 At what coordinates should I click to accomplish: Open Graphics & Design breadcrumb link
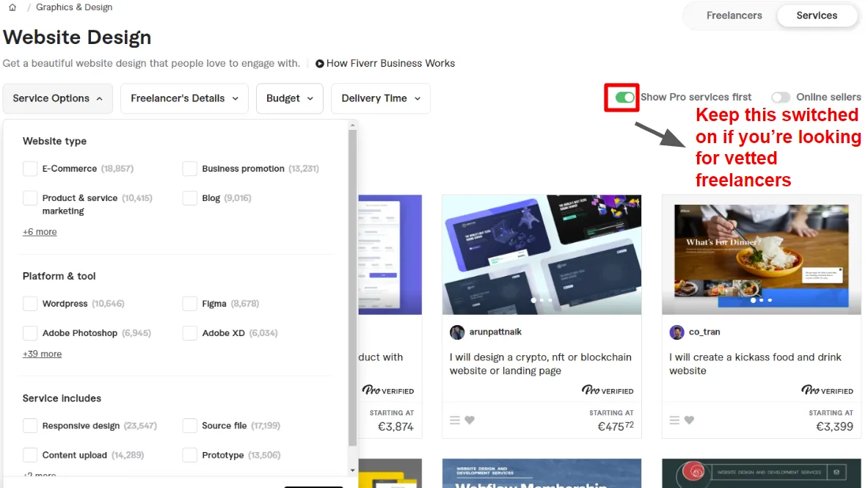[x=74, y=7]
